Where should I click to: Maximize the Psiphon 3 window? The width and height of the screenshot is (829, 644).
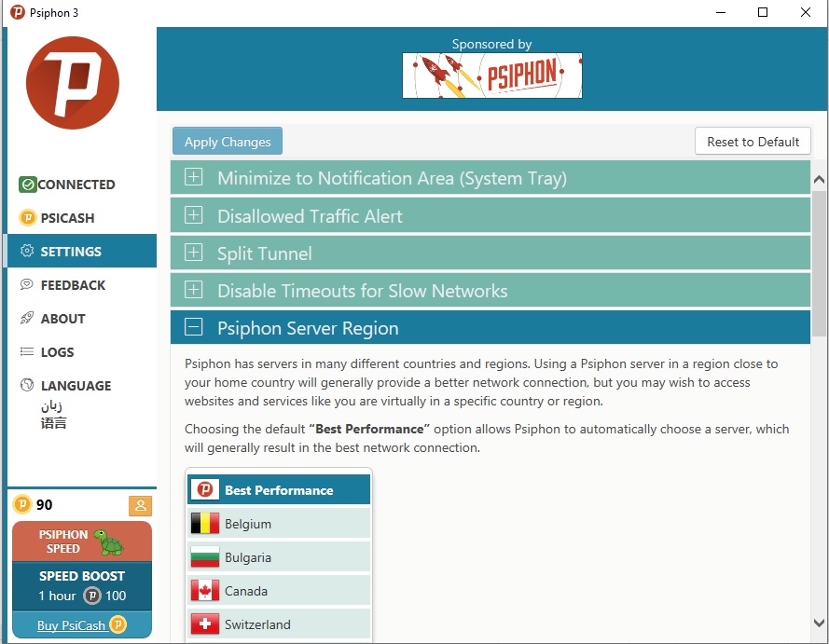(x=763, y=12)
